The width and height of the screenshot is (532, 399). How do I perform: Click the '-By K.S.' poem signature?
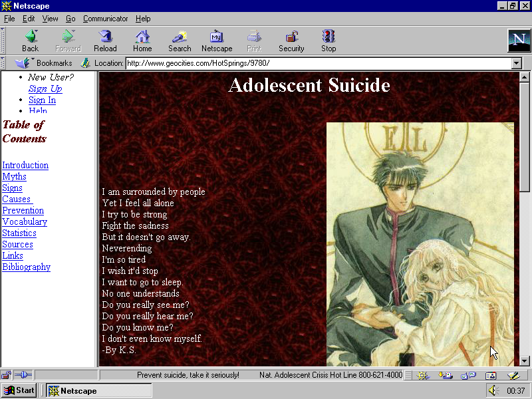tap(119, 350)
